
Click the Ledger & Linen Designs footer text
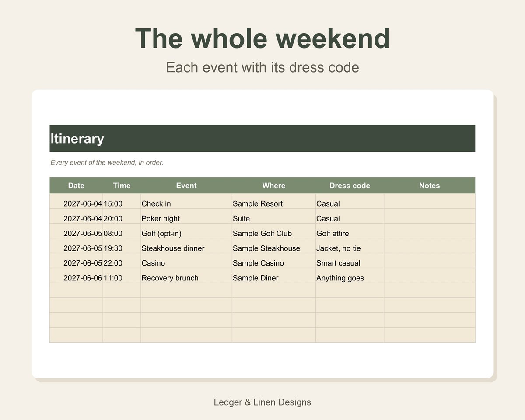click(x=262, y=402)
